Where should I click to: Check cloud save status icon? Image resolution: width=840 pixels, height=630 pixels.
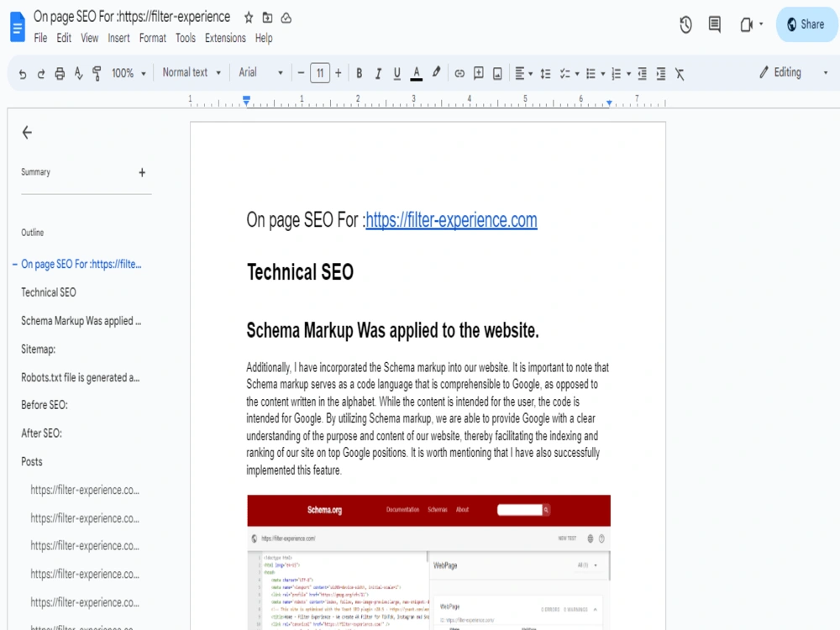286,18
